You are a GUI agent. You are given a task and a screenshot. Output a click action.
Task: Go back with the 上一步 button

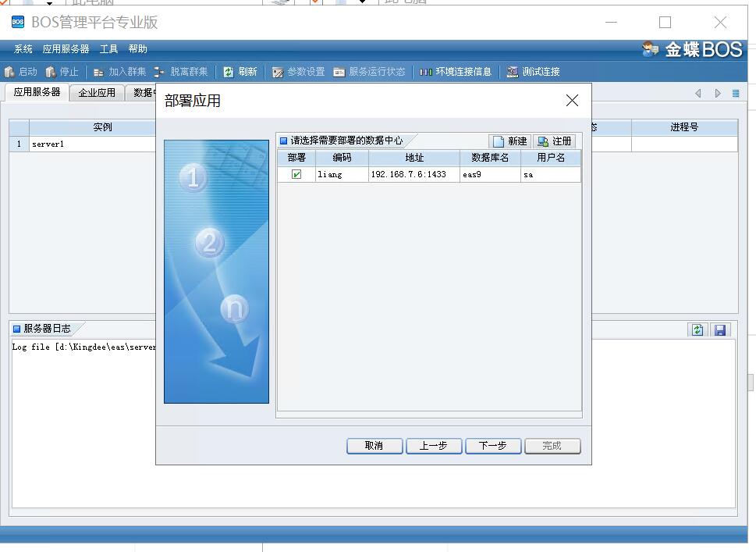pos(434,446)
